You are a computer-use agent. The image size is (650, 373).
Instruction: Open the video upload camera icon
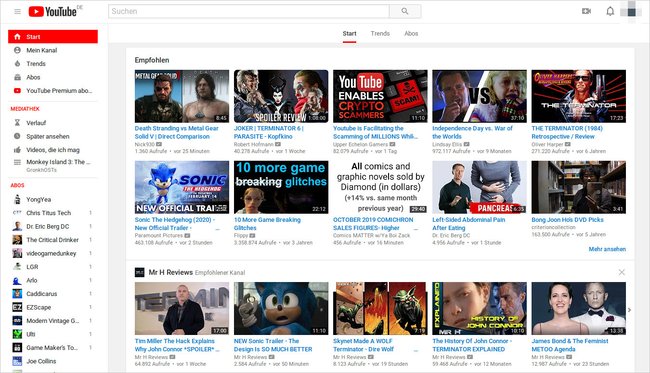click(586, 11)
